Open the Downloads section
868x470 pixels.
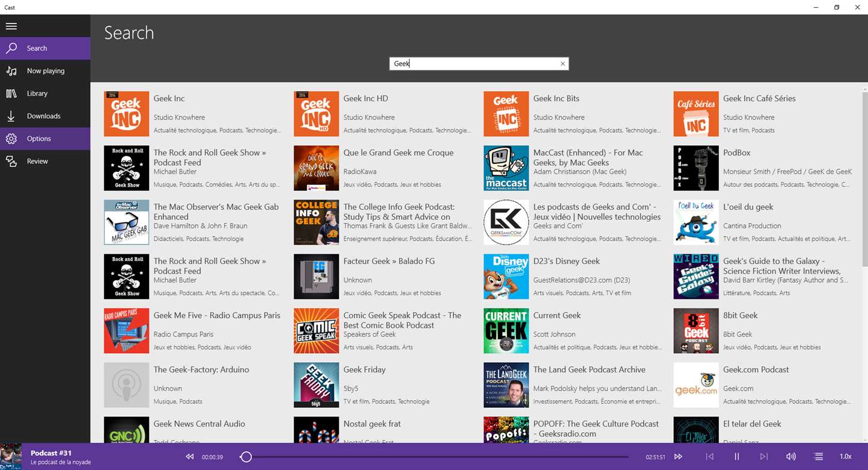45,116
